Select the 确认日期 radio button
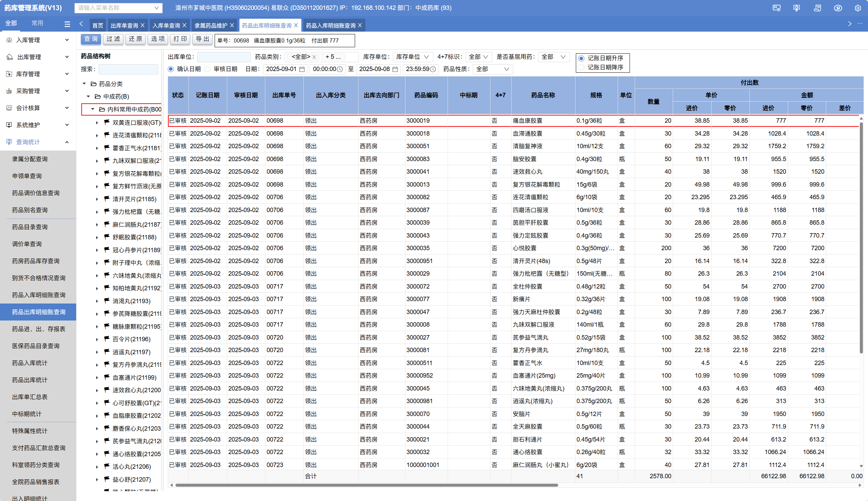The height and width of the screenshot is (501, 868). [x=171, y=69]
